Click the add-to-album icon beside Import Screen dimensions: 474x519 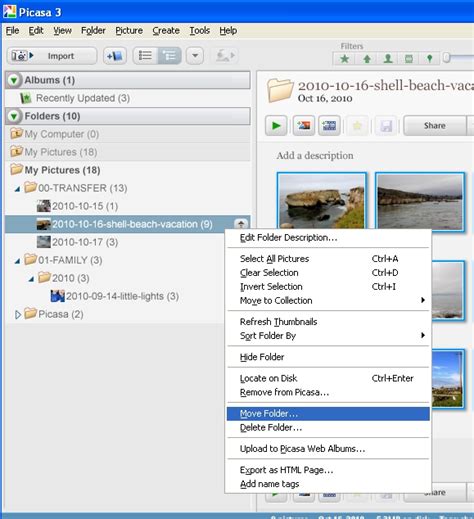pyautogui.click(x=115, y=56)
